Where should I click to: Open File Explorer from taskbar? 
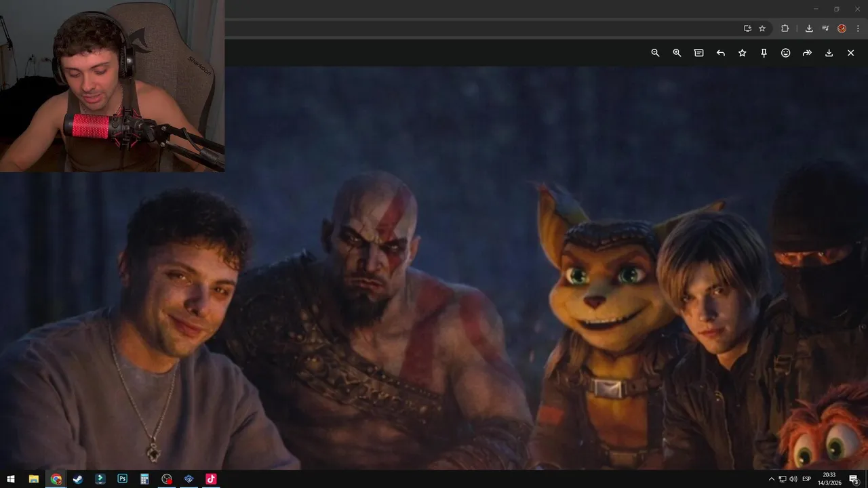[33, 479]
